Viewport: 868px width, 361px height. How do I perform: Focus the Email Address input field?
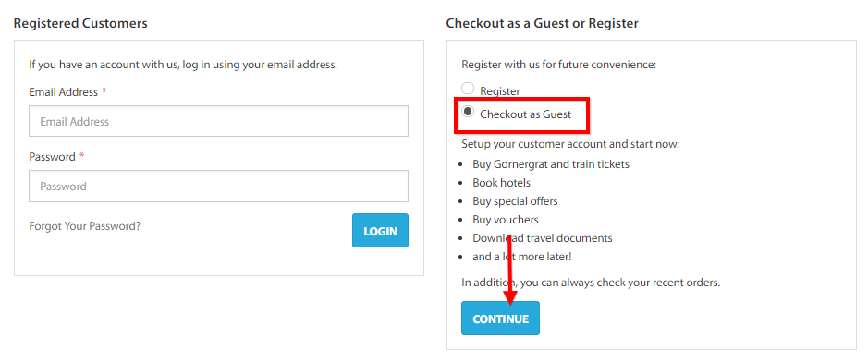click(x=219, y=121)
